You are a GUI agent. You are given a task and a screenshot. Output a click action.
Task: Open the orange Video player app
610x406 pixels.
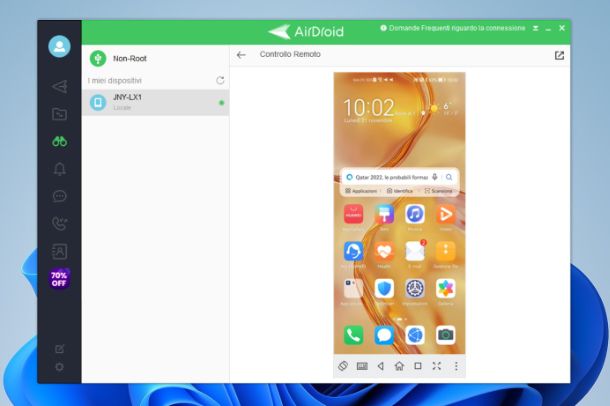click(x=445, y=214)
